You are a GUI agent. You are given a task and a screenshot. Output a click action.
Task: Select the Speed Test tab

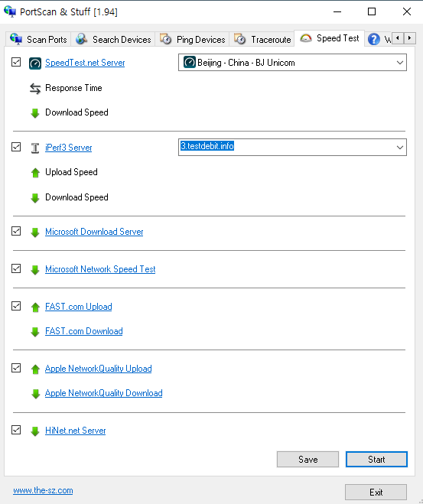330,38
